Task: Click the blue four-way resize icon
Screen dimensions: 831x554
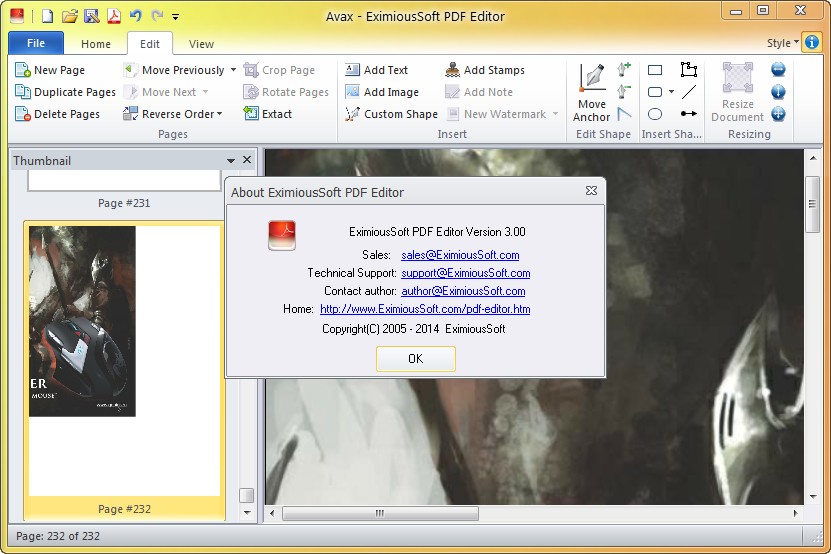Action: (x=778, y=113)
